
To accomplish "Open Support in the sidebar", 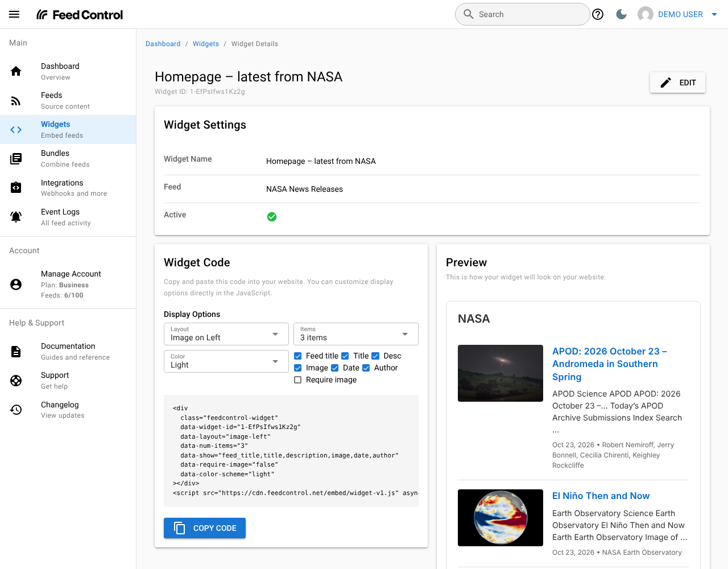I will (x=68, y=380).
